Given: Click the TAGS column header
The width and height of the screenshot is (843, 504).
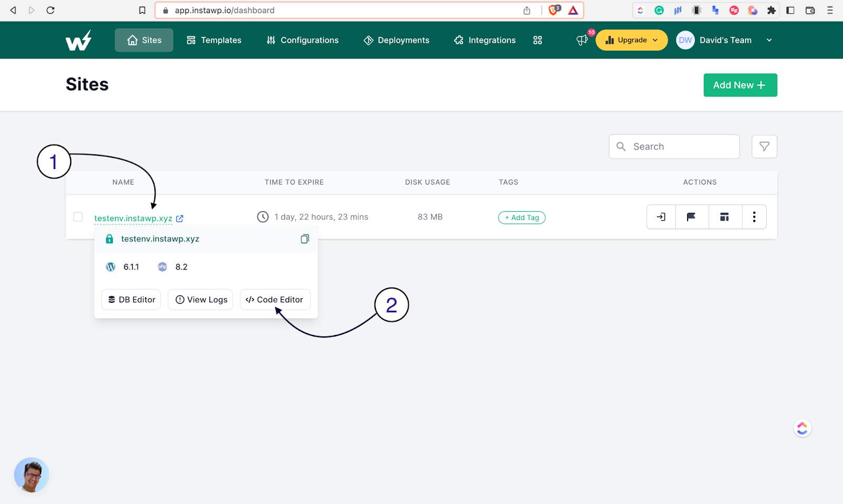Looking at the screenshot, I should (x=508, y=182).
